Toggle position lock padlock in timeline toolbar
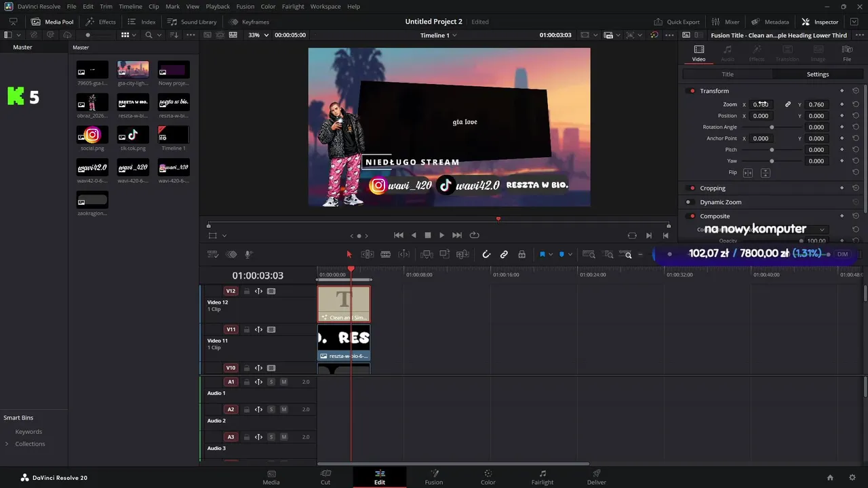Image resolution: width=868 pixels, height=488 pixels. [521, 254]
